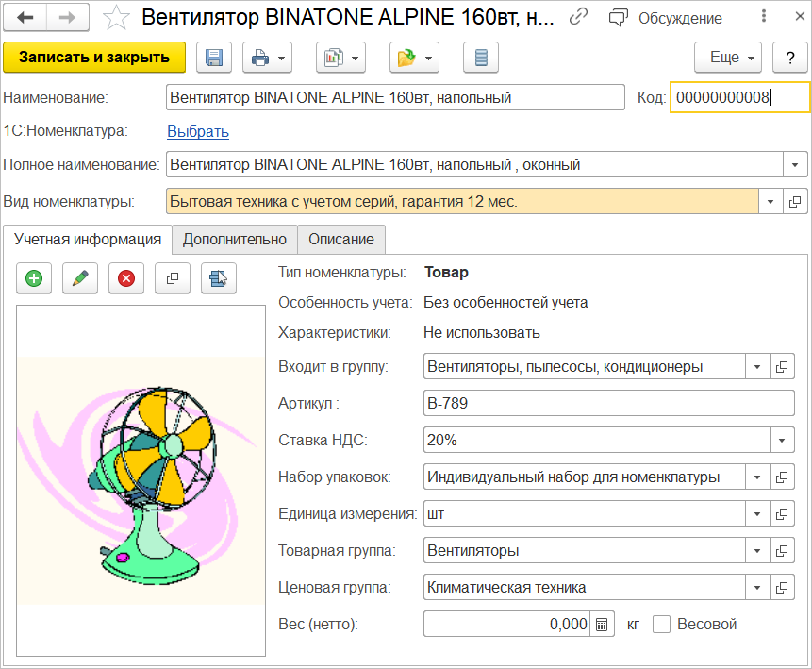Open the Еще menu

(x=728, y=58)
